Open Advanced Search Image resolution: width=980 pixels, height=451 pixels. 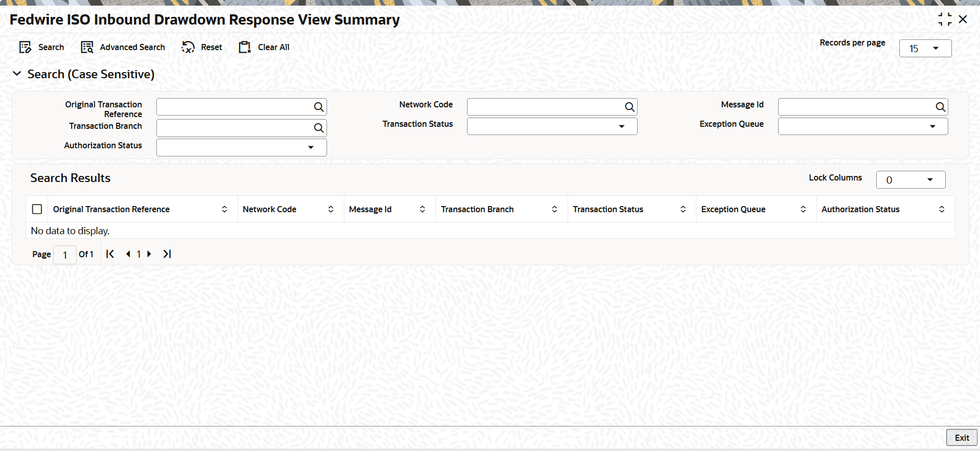[123, 47]
